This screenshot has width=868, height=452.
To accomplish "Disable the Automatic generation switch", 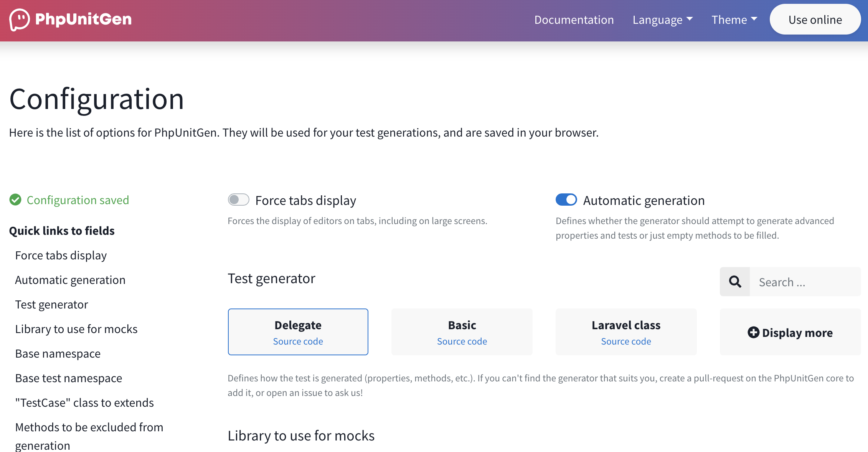I will 566,200.
